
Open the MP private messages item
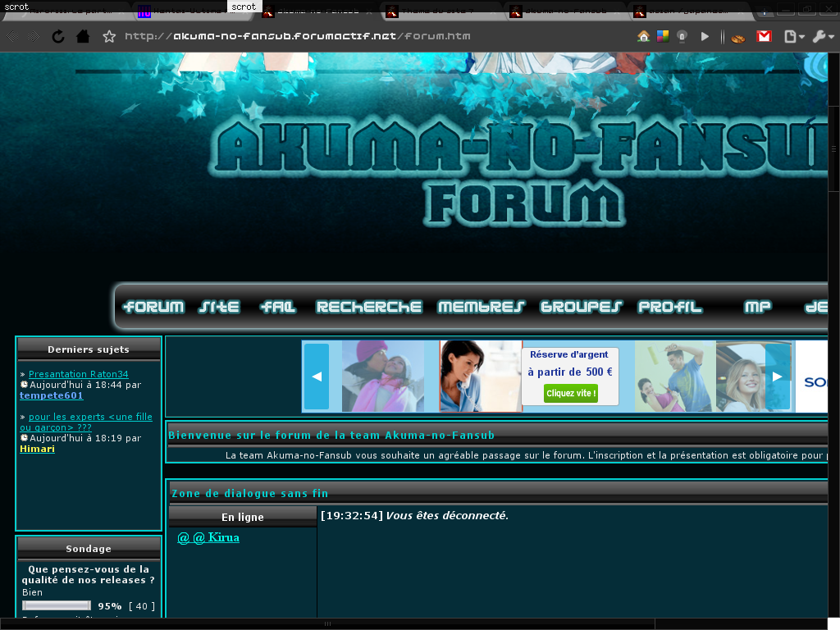coord(757,307)
